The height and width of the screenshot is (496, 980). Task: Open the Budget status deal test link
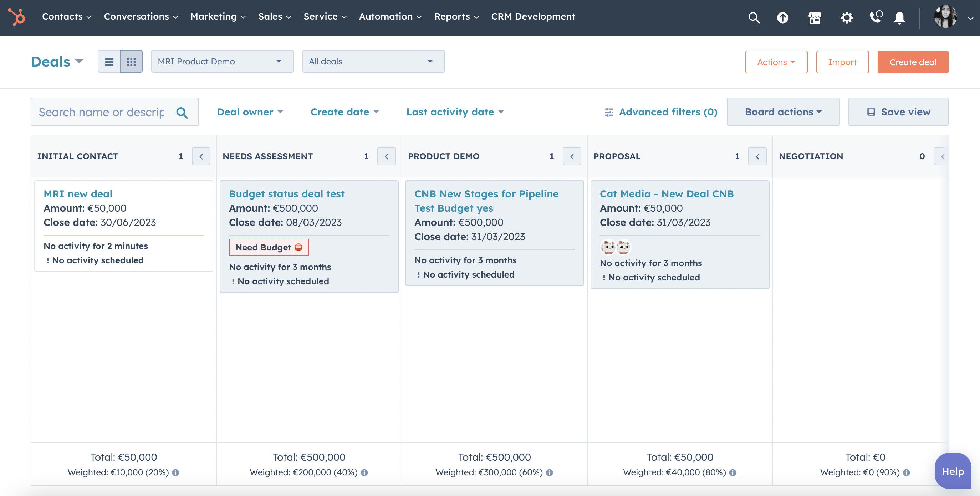[287, 194]
